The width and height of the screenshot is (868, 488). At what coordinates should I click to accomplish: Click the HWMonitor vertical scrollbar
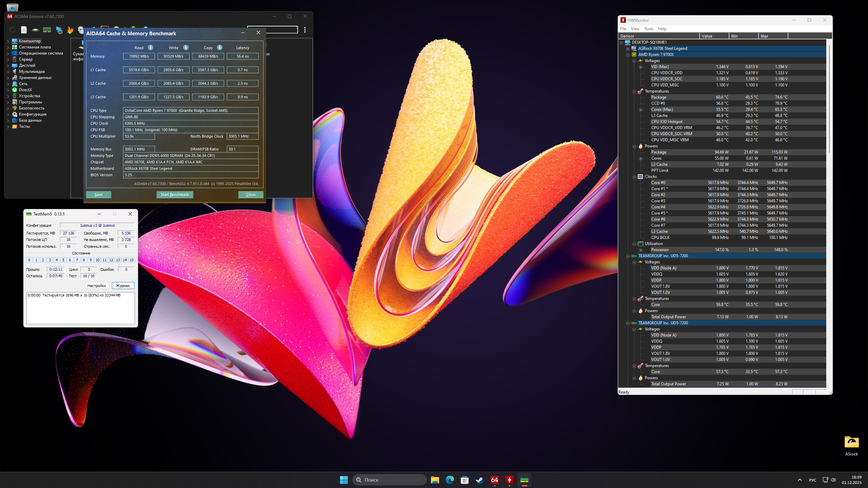click(829, 98)
